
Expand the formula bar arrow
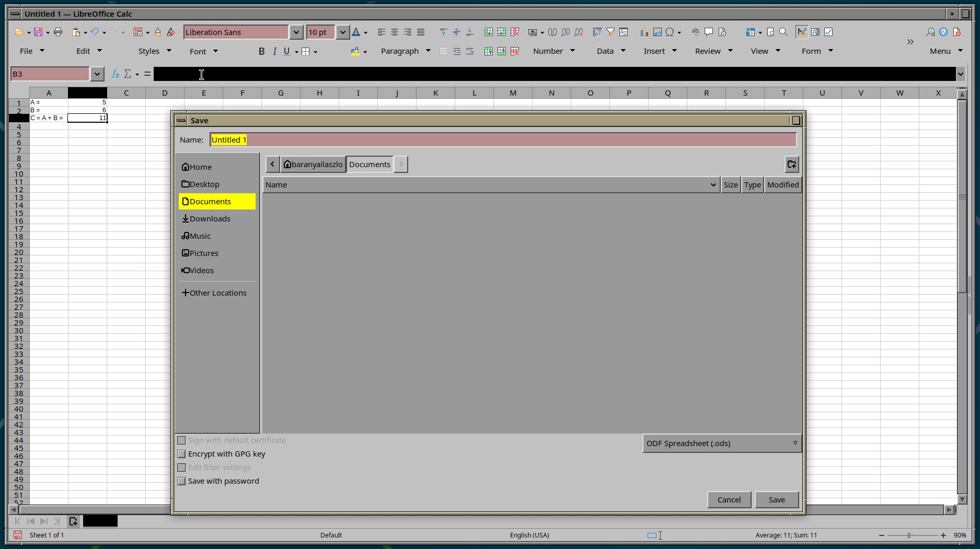click(x=961, y=74)
